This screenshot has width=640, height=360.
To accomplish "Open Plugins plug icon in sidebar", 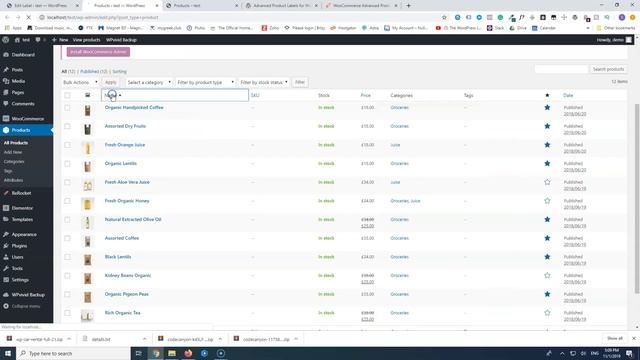I will tap(6, 246).
